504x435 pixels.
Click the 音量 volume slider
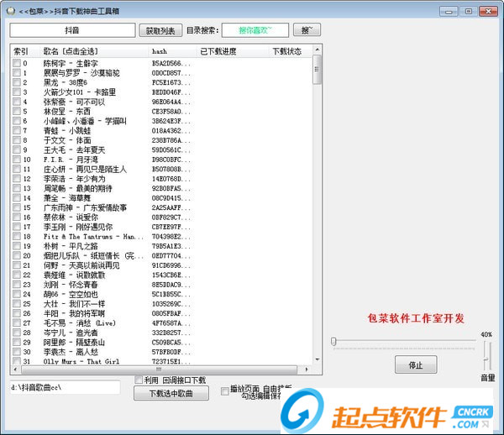pyautogui.click(x=487, y=357)
